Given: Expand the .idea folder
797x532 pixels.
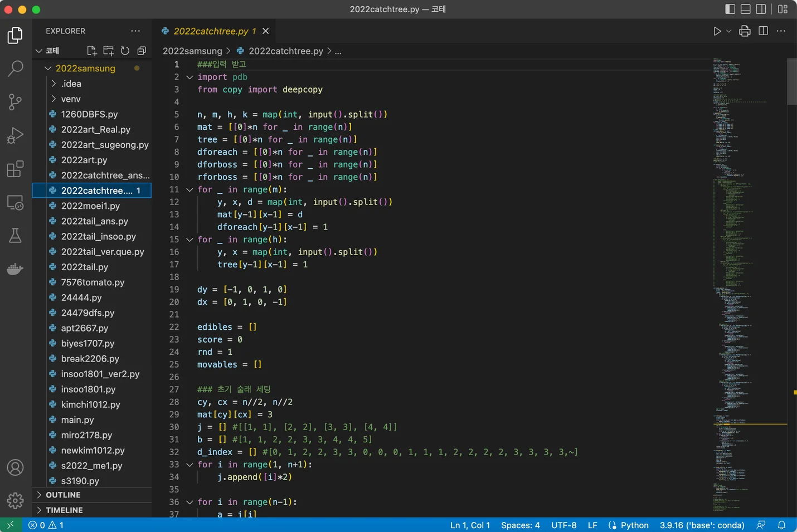Looking at the screenshot, I should (54, 84).
